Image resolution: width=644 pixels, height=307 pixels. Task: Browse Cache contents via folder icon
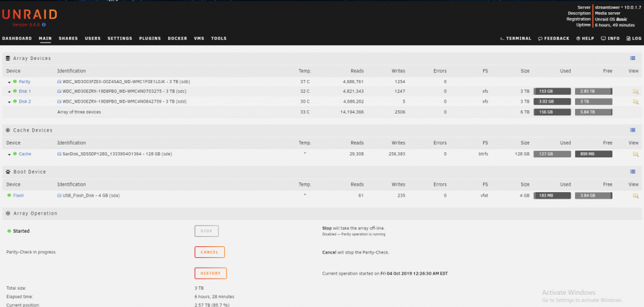(636, 154)
